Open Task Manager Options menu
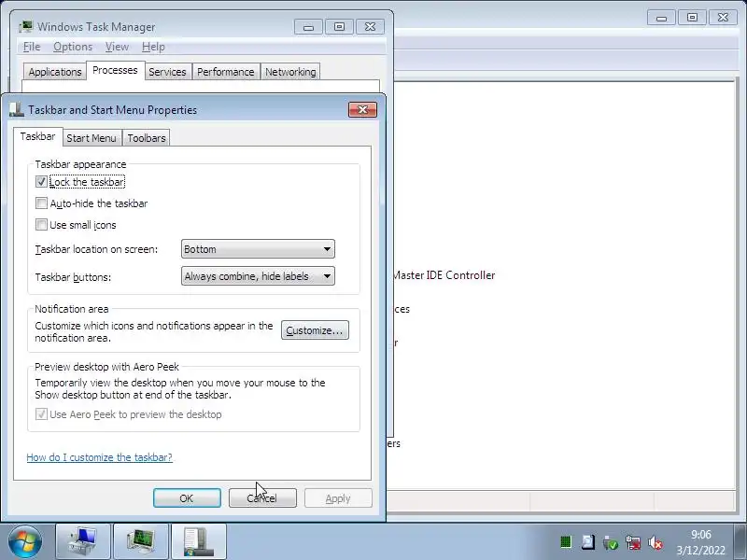 pos(73,47)
